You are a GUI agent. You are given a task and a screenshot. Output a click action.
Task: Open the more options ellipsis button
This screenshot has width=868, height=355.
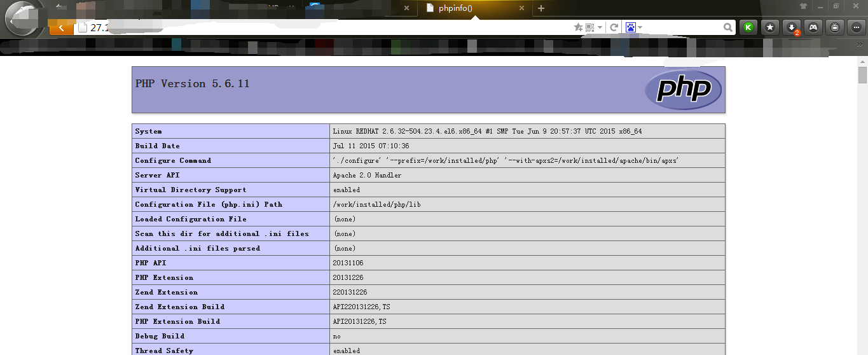coord(856,27)
